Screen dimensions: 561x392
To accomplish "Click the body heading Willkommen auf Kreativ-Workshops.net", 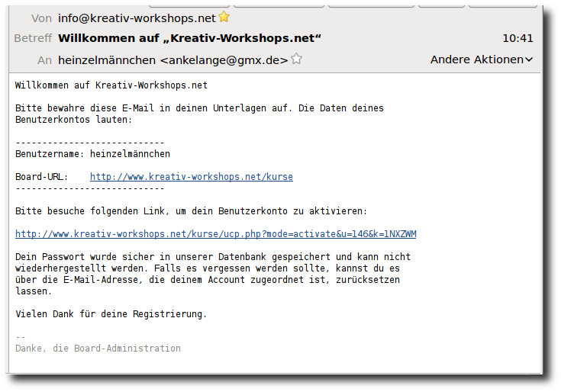I will click(x=111, y=85).
